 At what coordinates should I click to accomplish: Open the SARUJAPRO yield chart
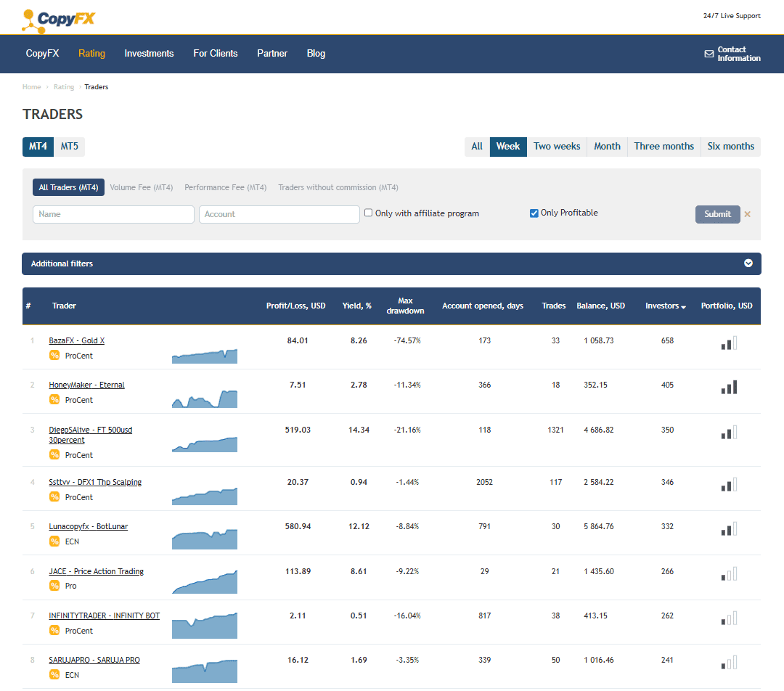[x=205, y=671]
